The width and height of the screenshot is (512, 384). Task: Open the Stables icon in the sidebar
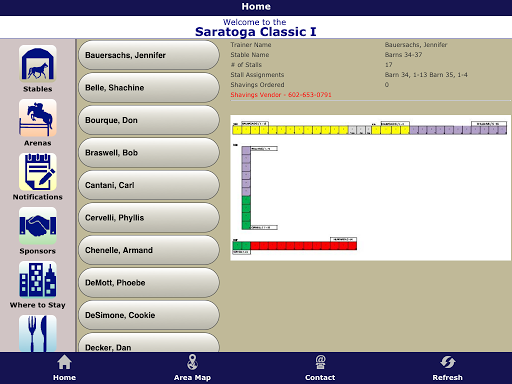click(38, 64)
